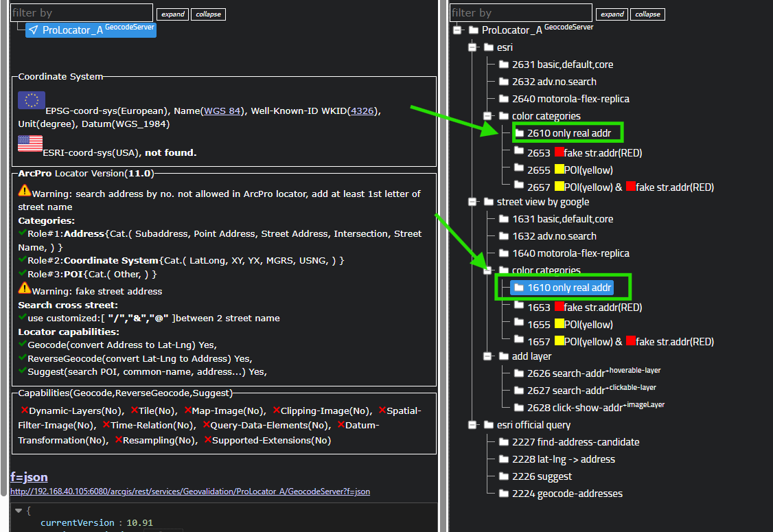Click the folder icon next to 1632 adv.no.search
773x532 pixels.
[x=504, y=236]
